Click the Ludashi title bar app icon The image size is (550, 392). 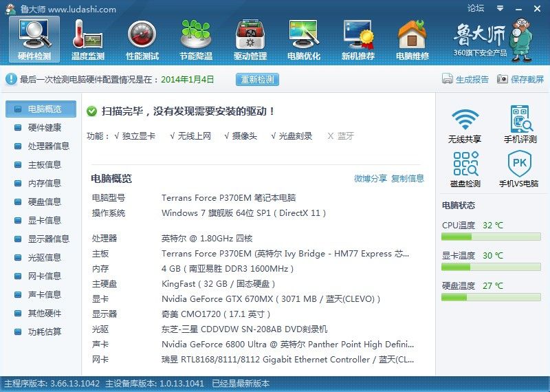[10, 9]
